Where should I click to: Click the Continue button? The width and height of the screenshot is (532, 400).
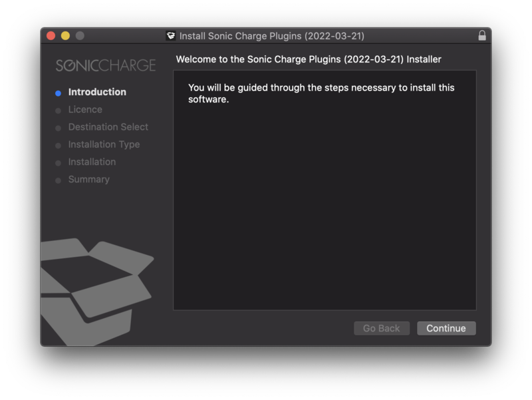coord(446,328)
